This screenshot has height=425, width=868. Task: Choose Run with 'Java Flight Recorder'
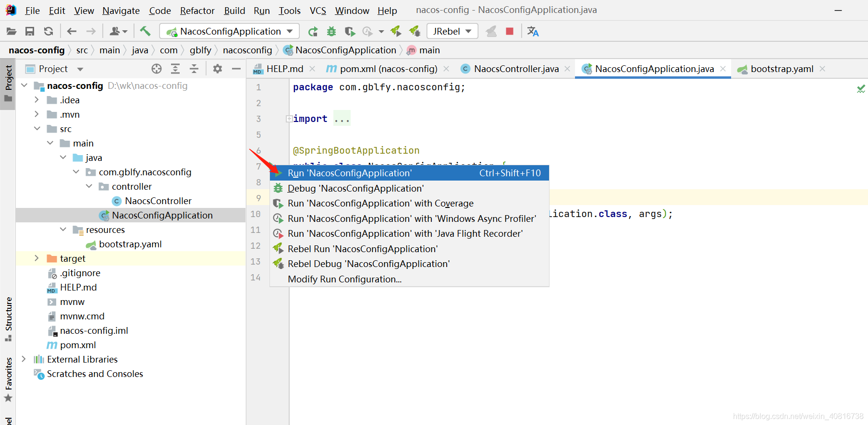tap(409, 234)
